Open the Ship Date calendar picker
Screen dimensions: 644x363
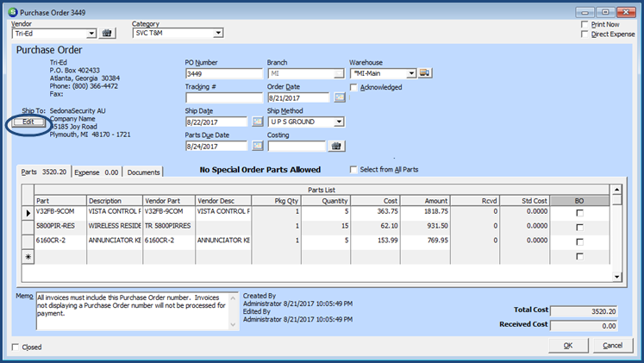(x=256, y=122)
